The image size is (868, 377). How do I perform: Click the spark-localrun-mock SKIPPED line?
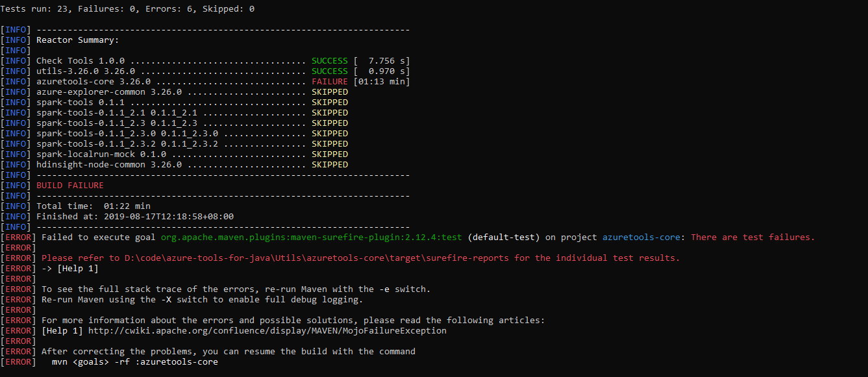(x=195, y=154)
